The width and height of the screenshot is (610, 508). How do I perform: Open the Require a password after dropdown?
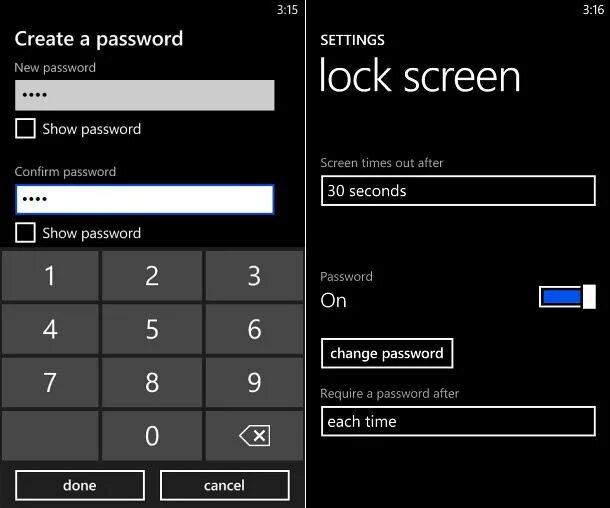458,421
